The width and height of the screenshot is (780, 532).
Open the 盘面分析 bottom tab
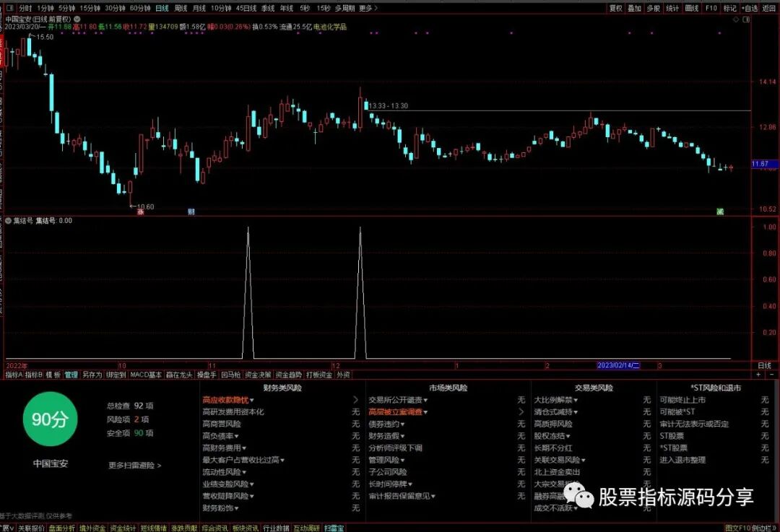click(61, 528)
